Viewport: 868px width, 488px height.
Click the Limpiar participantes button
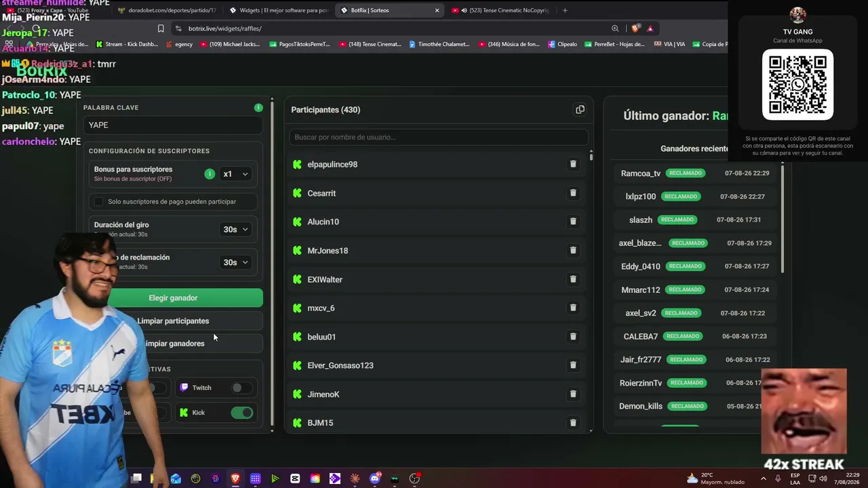pos(173,321)
